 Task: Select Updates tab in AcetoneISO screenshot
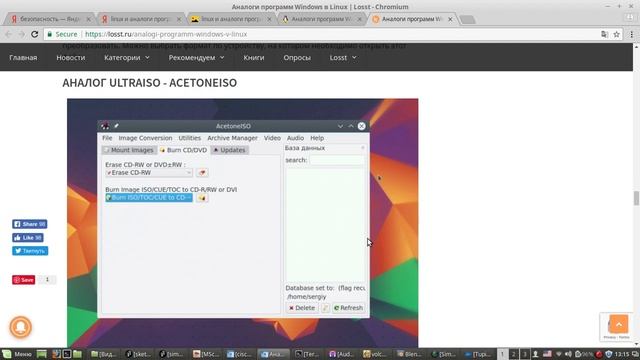(230, 150)
